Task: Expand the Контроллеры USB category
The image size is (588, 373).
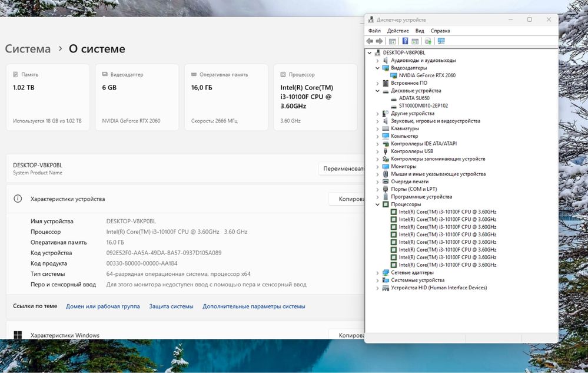Action: click(x=378, y=151)
